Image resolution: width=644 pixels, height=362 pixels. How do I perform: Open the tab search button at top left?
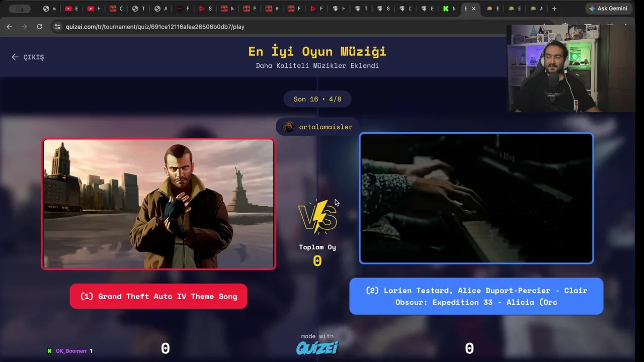(19, 9)
